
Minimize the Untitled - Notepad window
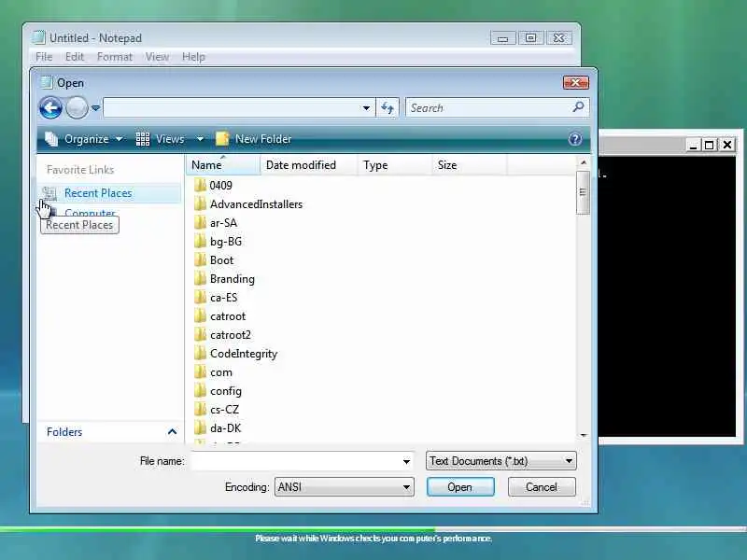(x=502, y=38)
